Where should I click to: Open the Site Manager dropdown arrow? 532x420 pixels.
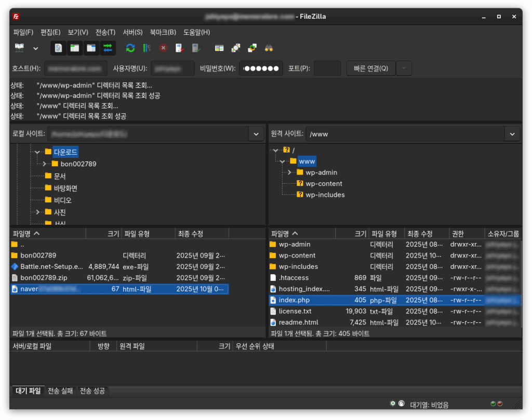(x=36, y=48)
